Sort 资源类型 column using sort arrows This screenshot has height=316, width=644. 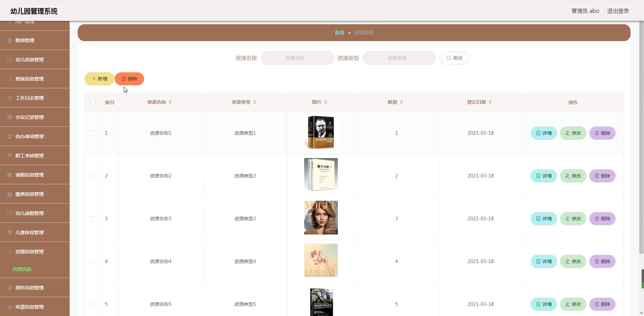click(255, 102)
